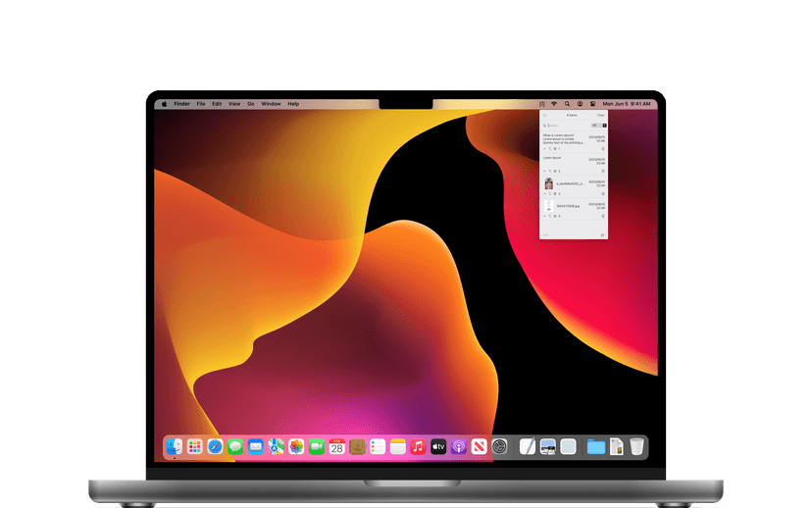Open Contacts from the Dock

pos(357,446)
